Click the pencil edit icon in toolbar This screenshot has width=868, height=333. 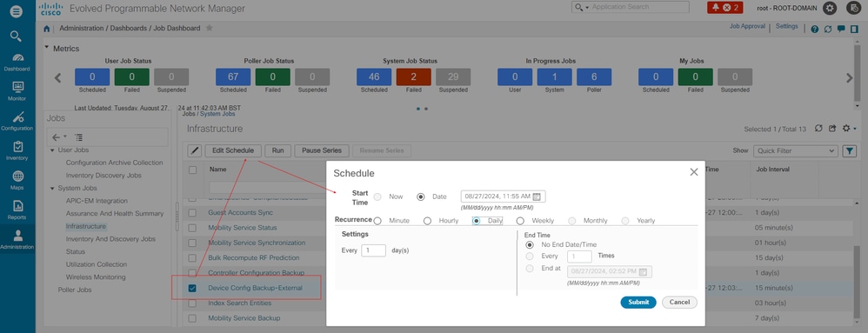pyautogui.click(x=194, y=150)
